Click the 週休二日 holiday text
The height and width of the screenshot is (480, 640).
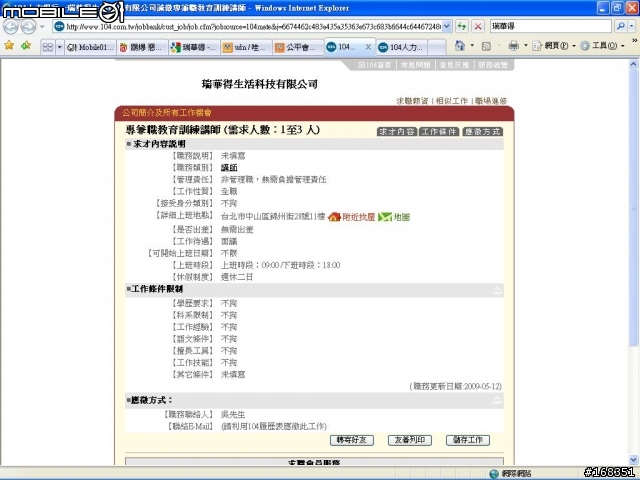237,277
